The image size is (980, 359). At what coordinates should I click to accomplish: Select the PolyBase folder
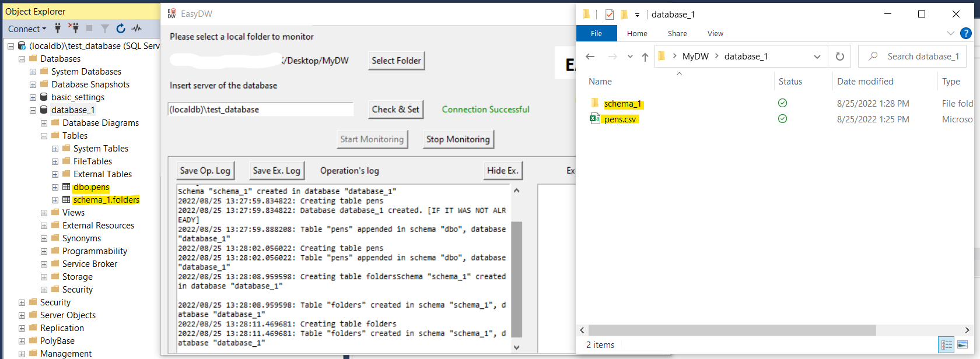click(57, 341)
